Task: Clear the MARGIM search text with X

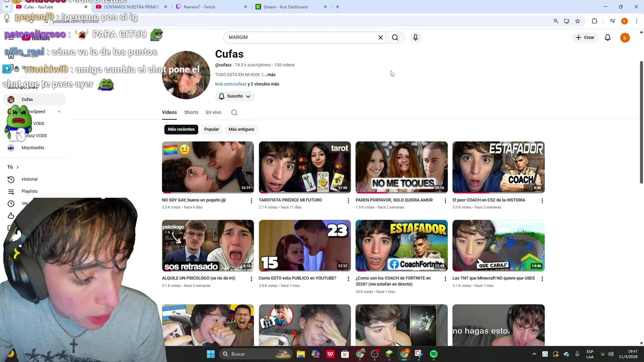Action: click(380, 37)
